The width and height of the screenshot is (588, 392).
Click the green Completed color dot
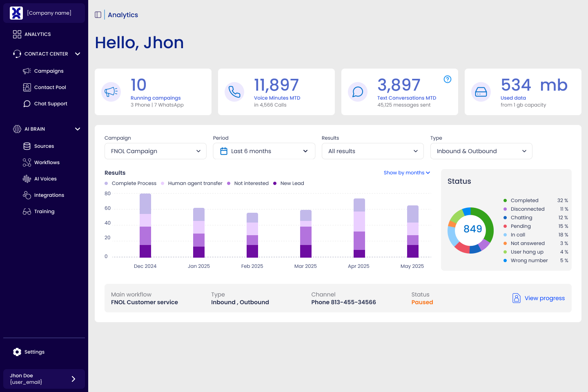tap(505, 200)
